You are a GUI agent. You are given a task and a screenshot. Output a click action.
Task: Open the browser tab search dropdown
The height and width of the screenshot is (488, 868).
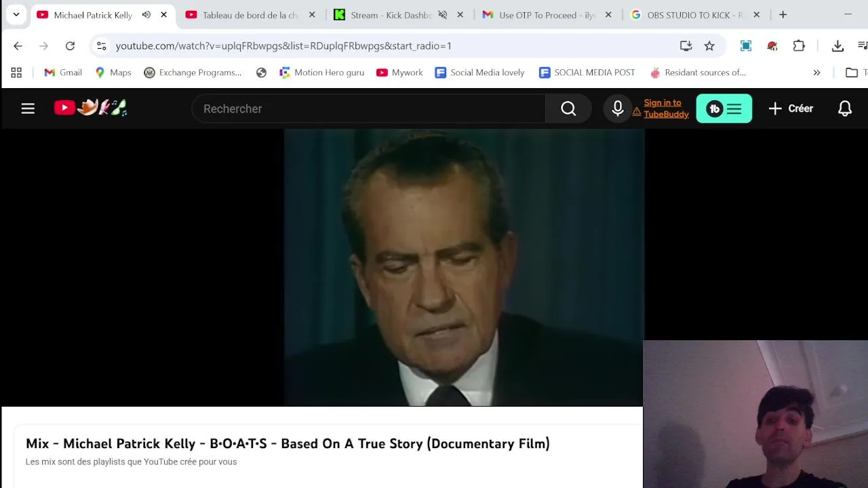click(16, 14)
